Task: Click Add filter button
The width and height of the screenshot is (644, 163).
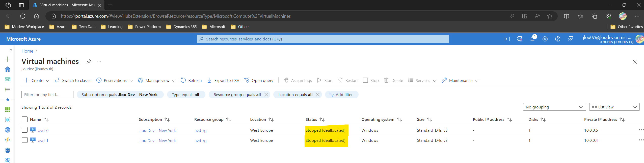Action: coord(341,95)
